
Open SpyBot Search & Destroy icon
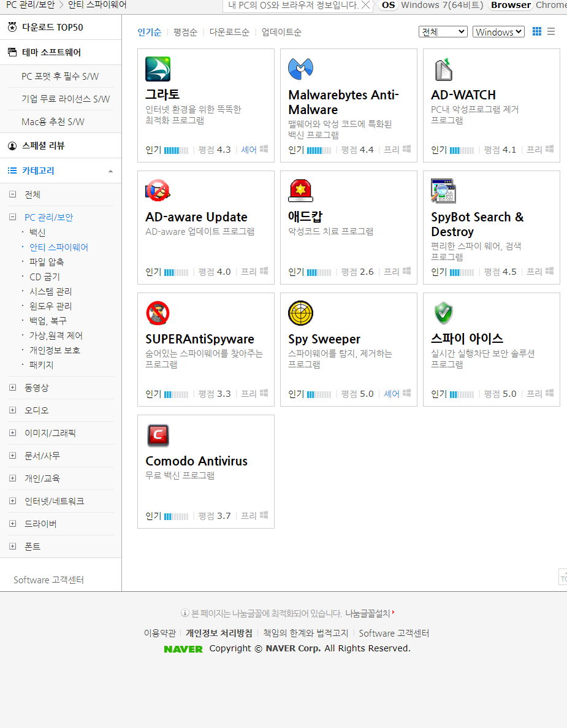click(x=443, y=191)
